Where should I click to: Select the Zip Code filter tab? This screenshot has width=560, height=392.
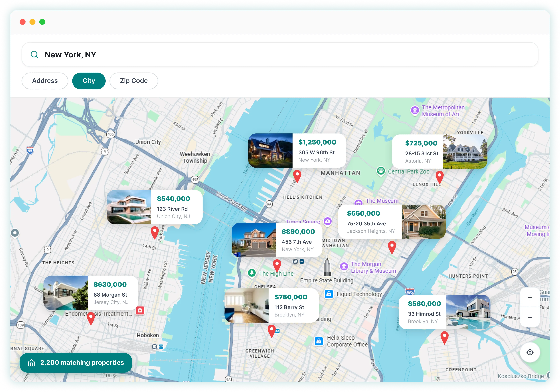pyautogui.click(x=134, y=81)
